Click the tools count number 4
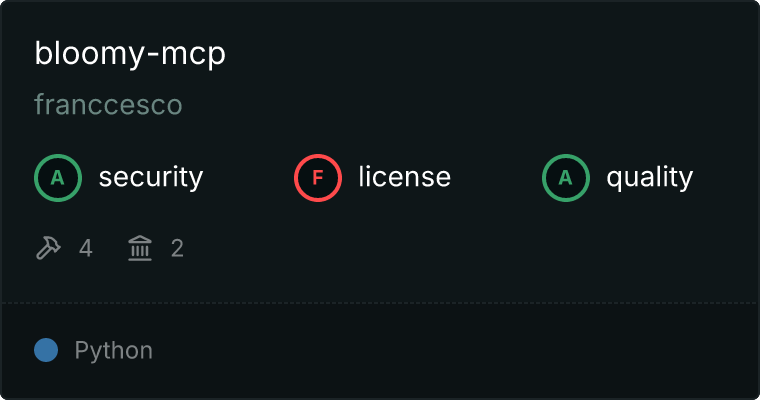Viewport: 760px width, 400px height. click(x=86, y=248)
